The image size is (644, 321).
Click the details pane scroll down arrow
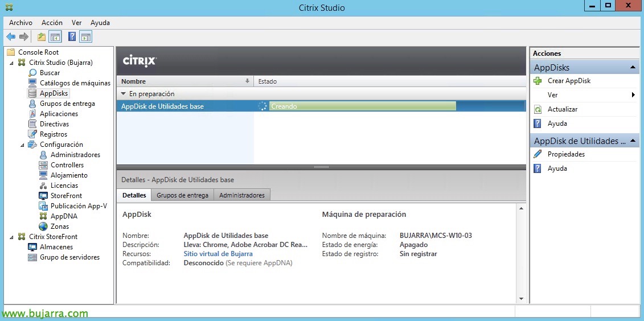click(x=521, y=299)
